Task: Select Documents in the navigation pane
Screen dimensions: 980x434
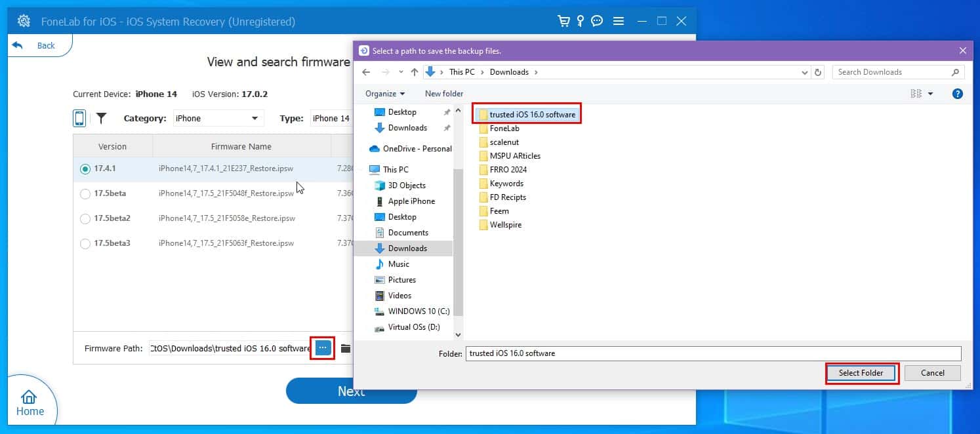Action: [x=407, y=233]
